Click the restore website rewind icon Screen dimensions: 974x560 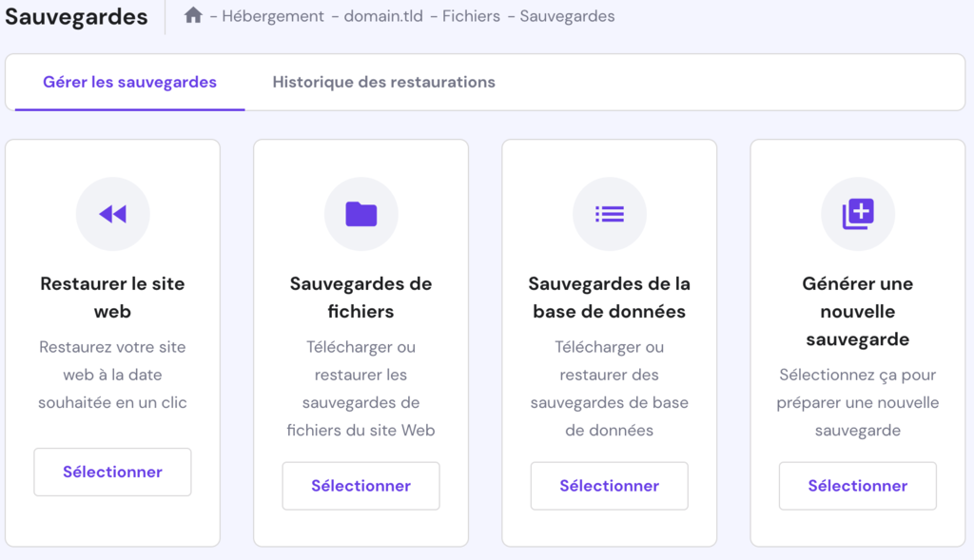click(x=112, y=214)
